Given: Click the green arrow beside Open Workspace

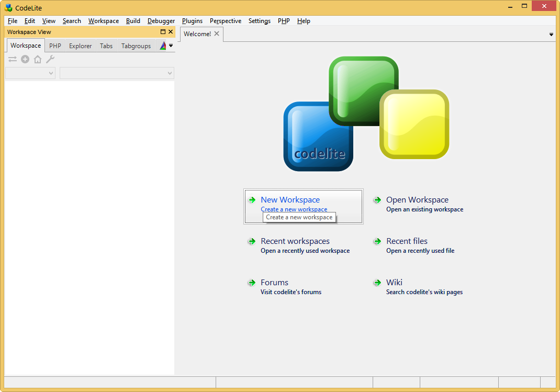Looking at the screenshot, I should (377, 200).
